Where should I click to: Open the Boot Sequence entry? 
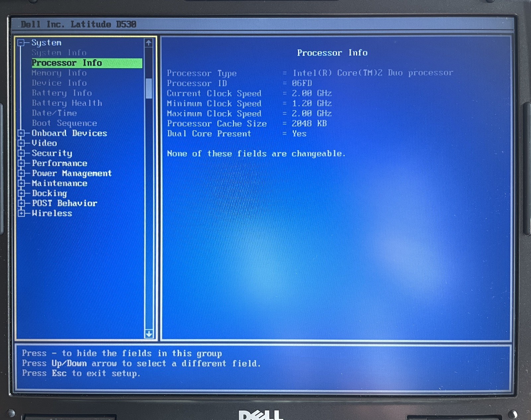tap(64, 123)
